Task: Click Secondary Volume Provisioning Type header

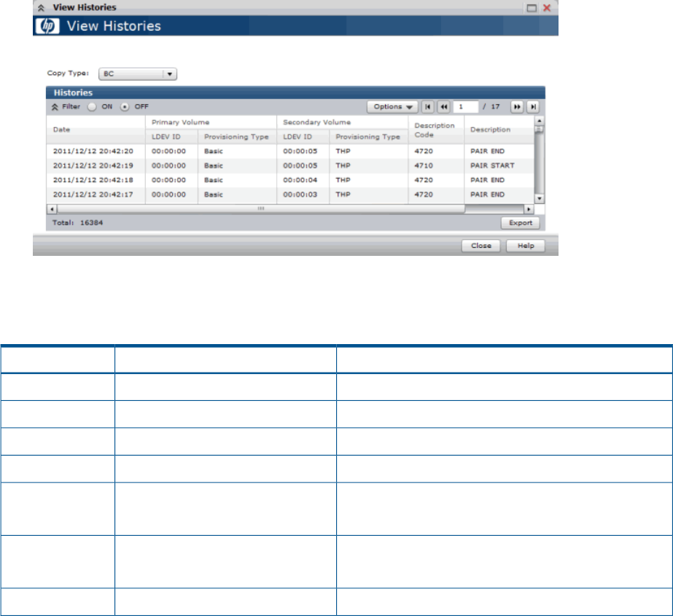Action: coord(368,137)
